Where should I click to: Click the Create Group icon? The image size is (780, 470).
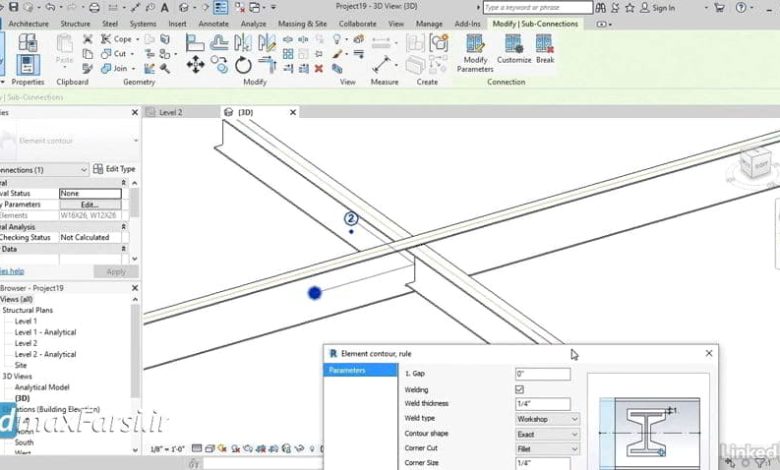click(439, 43)
